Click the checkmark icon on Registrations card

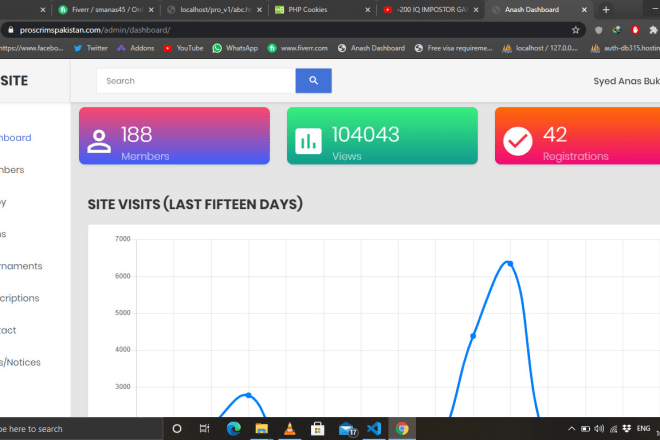pyautogui.click(x=517, y=141)
